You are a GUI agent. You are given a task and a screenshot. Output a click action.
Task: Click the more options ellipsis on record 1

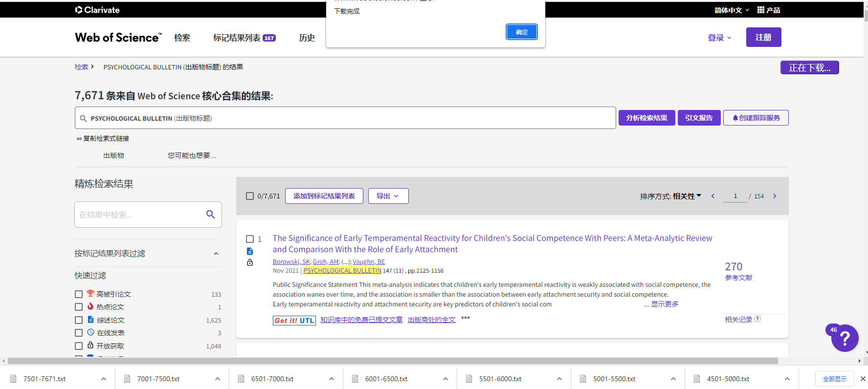coord(466,318)
